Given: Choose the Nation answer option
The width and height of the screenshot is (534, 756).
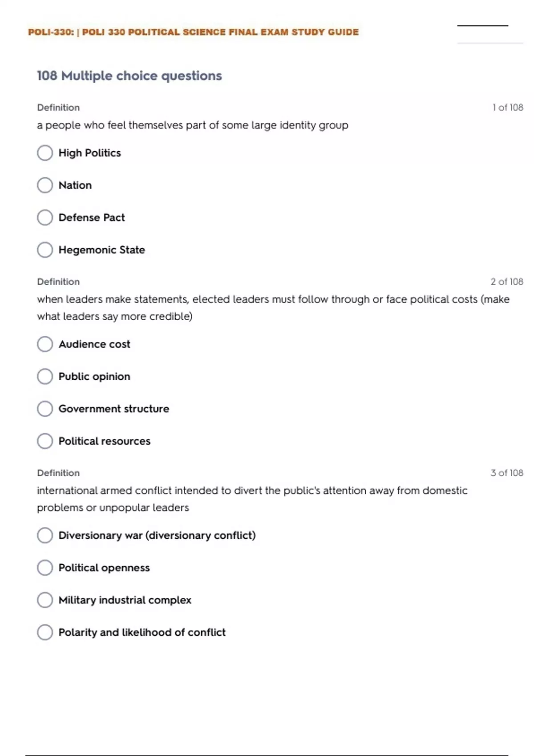Looking at the screenshot, I should point(45,185).
